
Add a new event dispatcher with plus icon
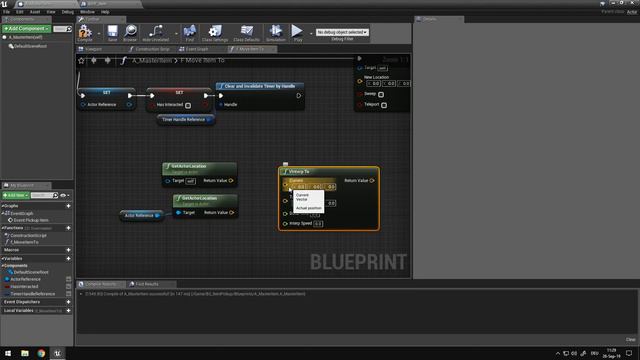[68, 302]
